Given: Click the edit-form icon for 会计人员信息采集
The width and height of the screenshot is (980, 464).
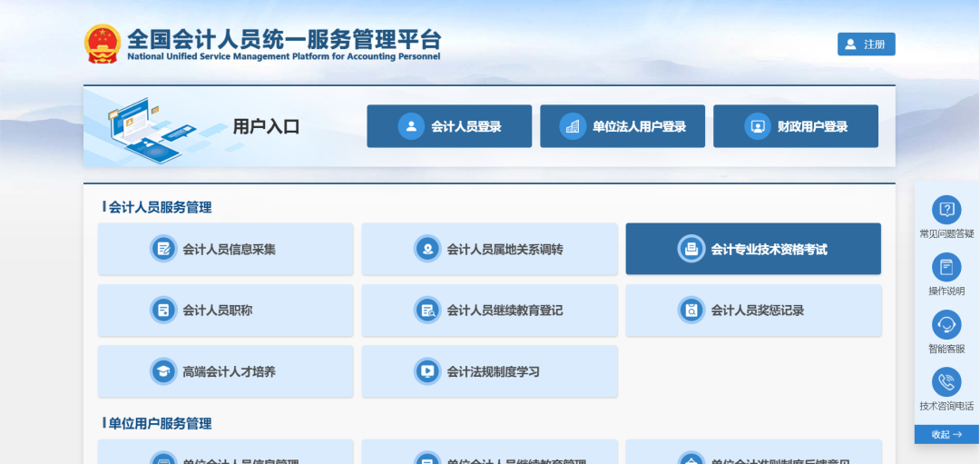Looking at the screenshot, I should (x=163, y=249).
